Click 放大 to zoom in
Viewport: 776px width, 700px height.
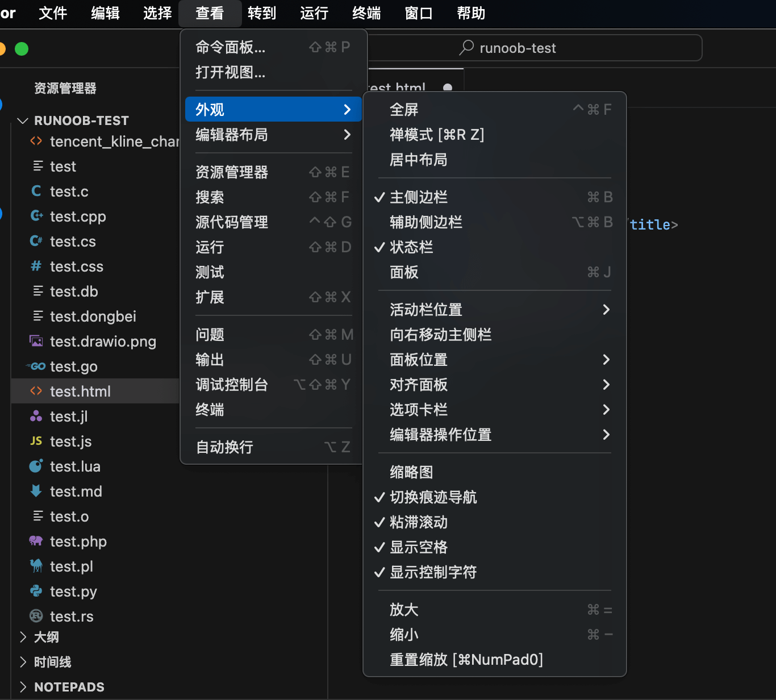tap(404, 610)
